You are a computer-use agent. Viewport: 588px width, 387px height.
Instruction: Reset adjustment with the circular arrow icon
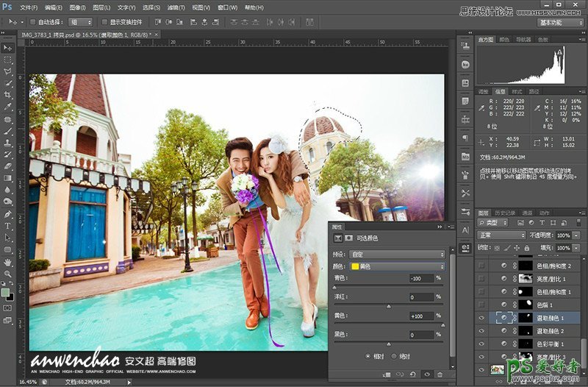[x=412, y=374]
